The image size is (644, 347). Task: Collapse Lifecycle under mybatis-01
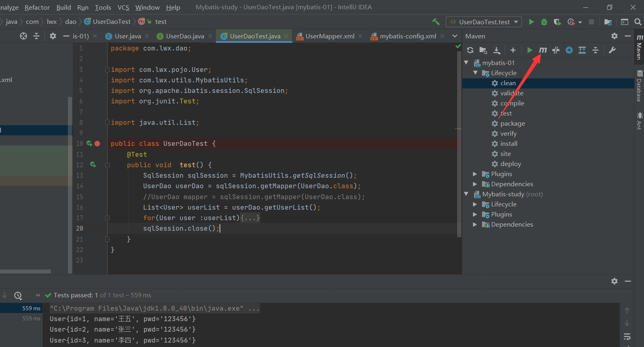point(475,73)
